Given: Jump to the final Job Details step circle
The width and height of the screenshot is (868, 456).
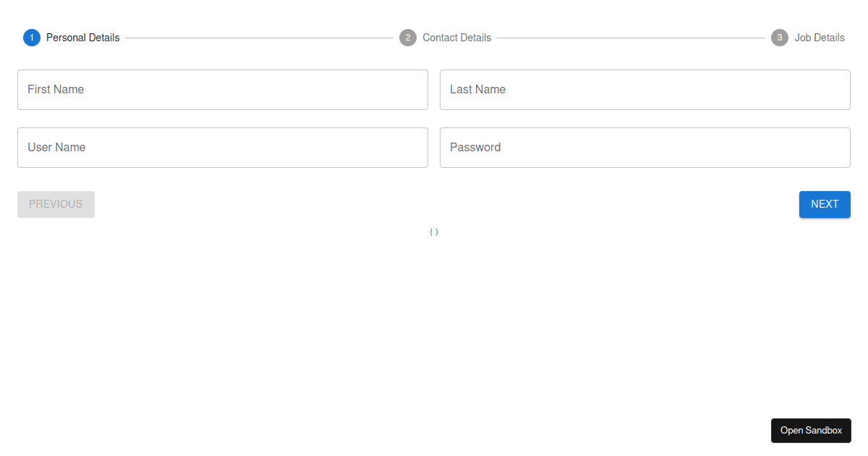Looking at the screenshot, I should 779,37.
